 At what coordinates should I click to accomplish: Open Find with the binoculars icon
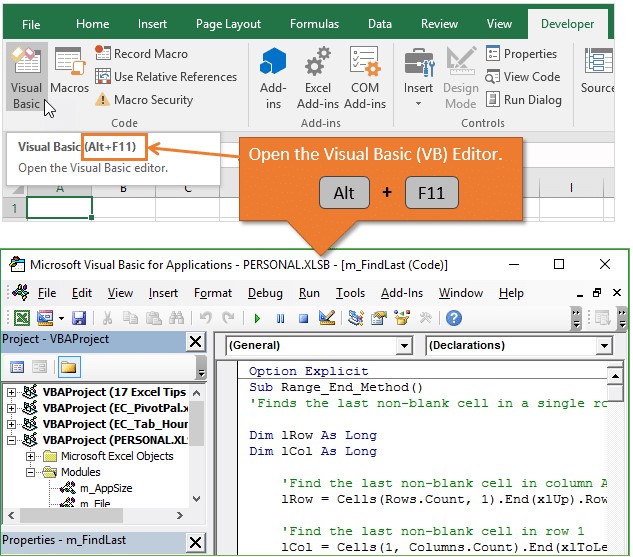click(x=176, y=318)
